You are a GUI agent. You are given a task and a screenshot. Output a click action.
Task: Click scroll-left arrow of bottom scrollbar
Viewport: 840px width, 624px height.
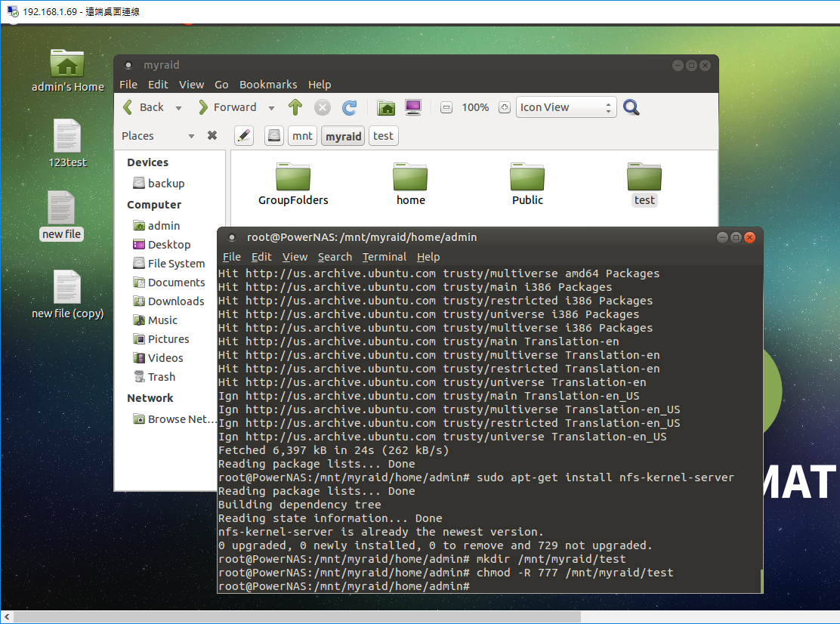[7, 617]
